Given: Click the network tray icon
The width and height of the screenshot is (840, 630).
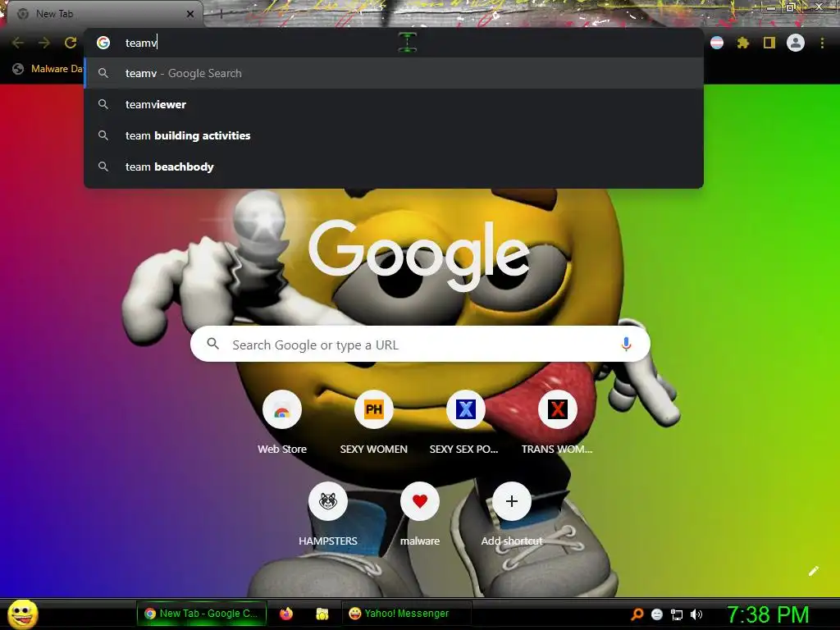Looking at the screenshot, I should (x=677, y=614).
